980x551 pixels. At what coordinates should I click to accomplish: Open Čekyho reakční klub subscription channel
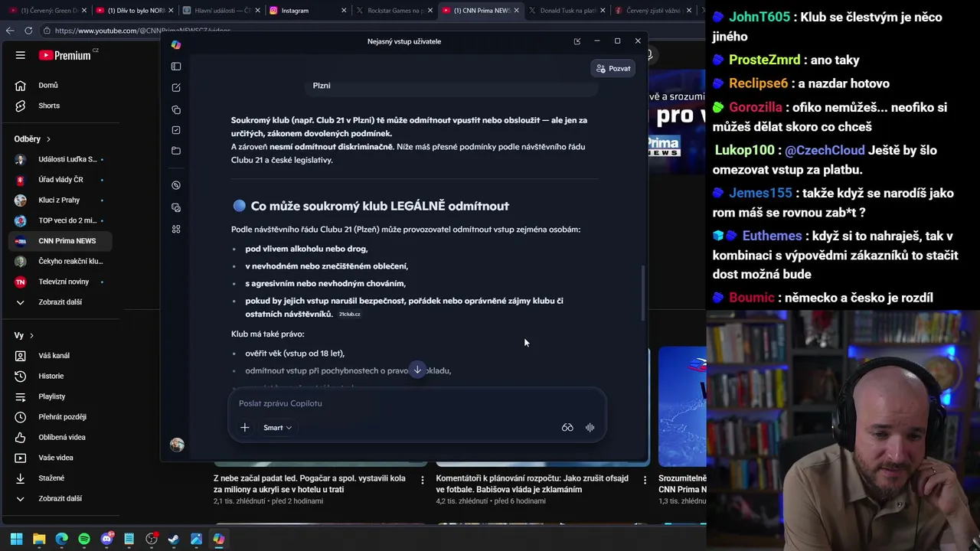pyautogui.click(x=60, y=262)
